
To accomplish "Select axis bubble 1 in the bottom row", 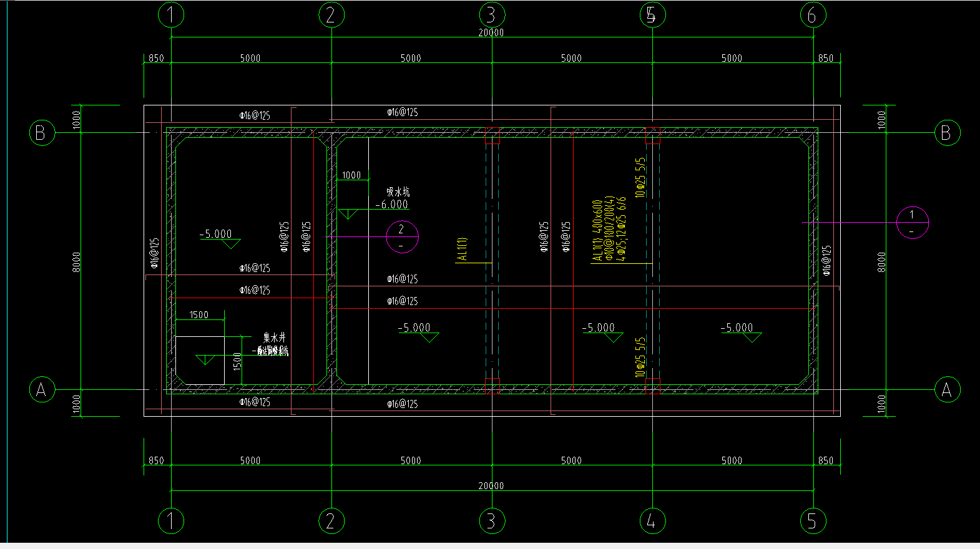I will tap(171, 520).
